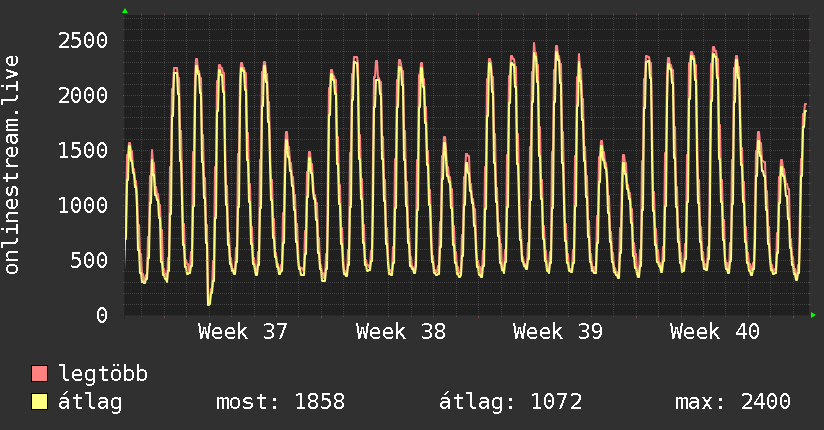The width and height of the screenshot is (824, 430).
Task: Click the 0 y-axis label
Action: coord(102,315)
